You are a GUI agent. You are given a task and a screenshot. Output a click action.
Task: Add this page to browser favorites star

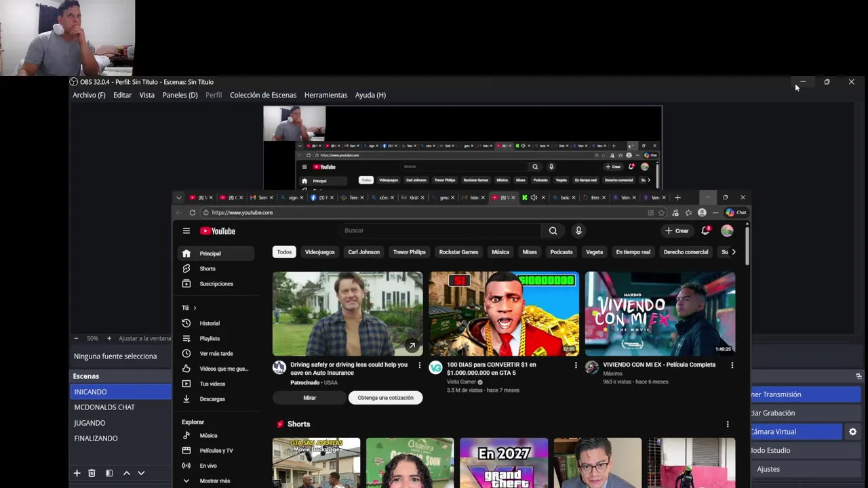662,213
